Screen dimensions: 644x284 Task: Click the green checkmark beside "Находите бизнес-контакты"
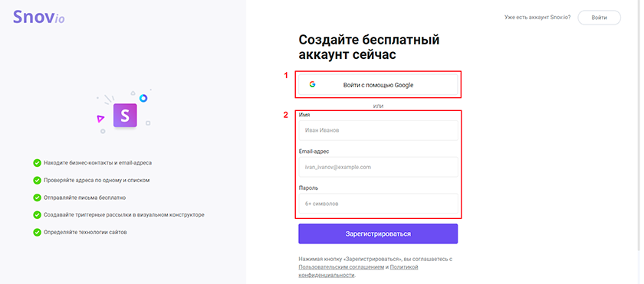pos(37,163)
